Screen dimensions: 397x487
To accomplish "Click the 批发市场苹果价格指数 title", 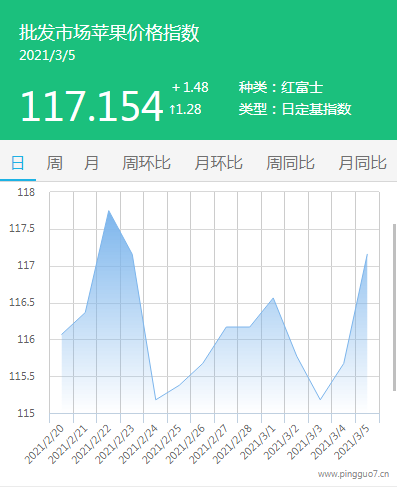I will (109, 33).
